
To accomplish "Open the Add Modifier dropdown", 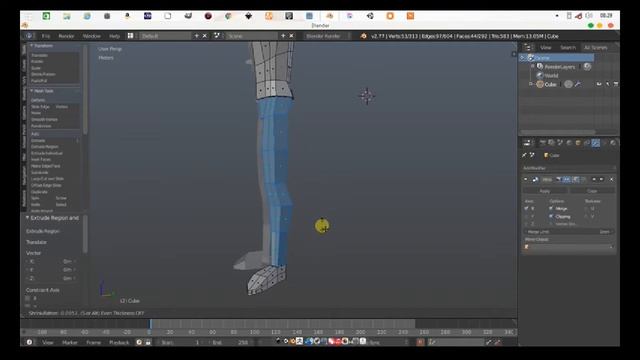I will [569, 168].
